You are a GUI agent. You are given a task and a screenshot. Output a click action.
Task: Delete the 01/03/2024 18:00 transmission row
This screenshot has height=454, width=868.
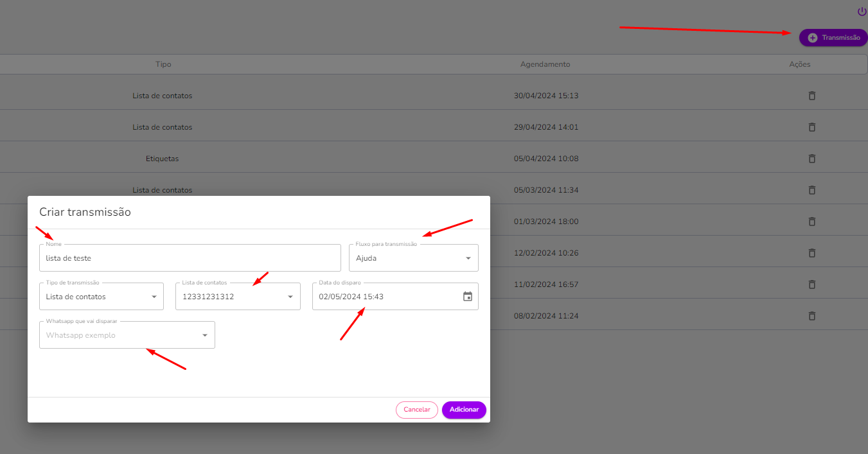click(811, 222)
